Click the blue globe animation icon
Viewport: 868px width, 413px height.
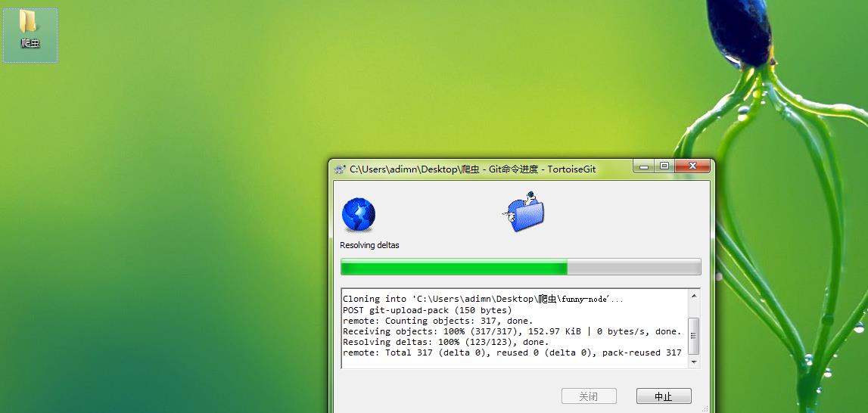click(358, 216)
